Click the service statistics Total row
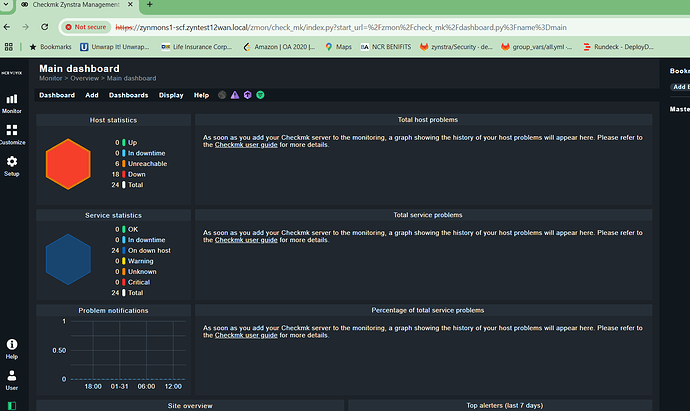This screenshot has height=411, width=690. pos(128,293)
